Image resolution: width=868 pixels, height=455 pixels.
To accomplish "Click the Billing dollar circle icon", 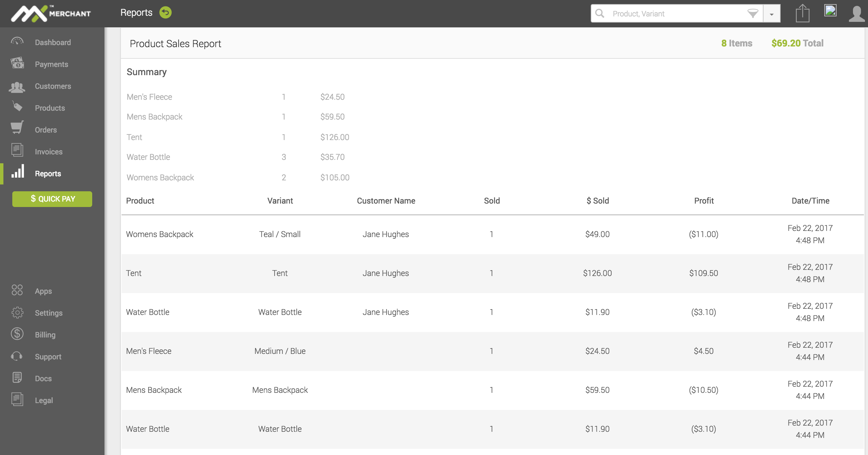I will [17, 334].
